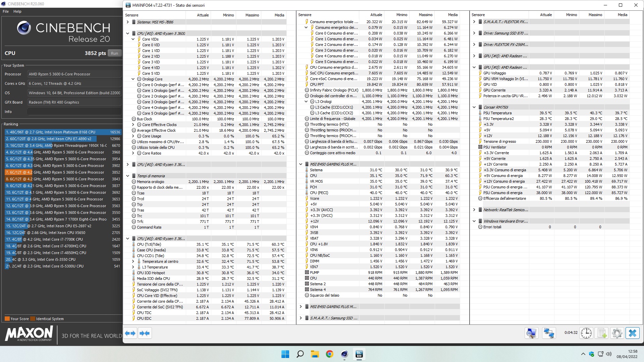Select the ranking row scoring 3968

point(62,152)
